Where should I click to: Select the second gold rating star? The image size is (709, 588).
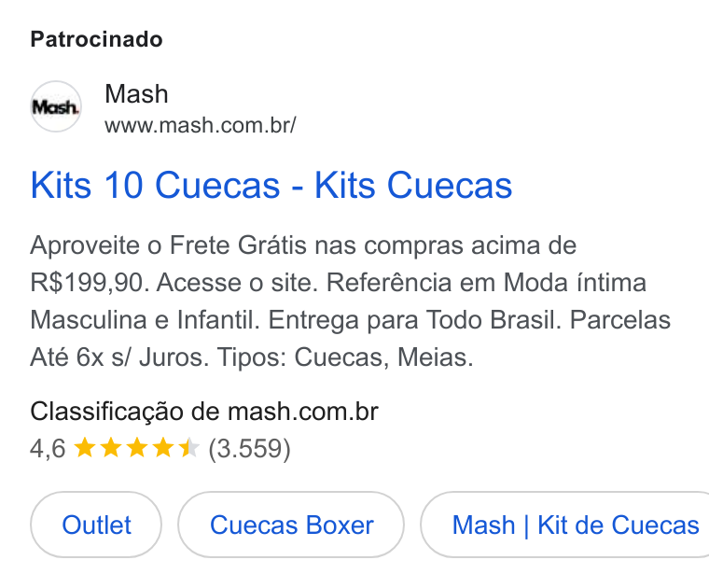[111, 448]
